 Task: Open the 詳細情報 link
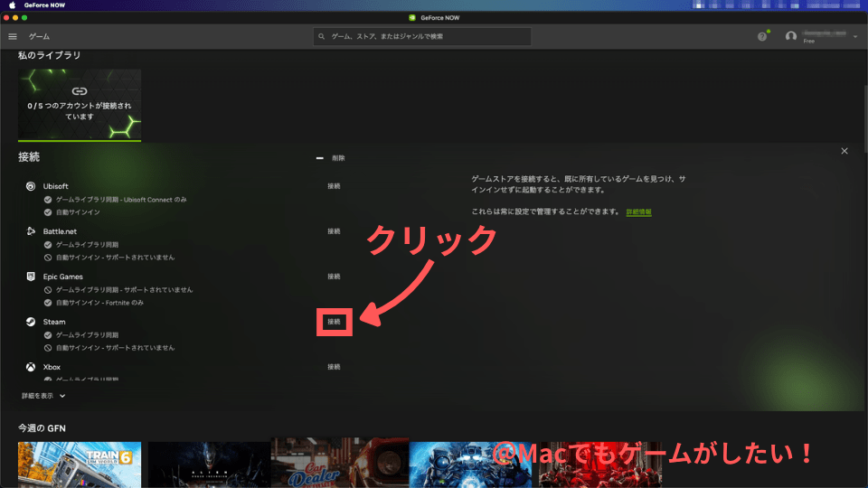(x=638, y=211)
